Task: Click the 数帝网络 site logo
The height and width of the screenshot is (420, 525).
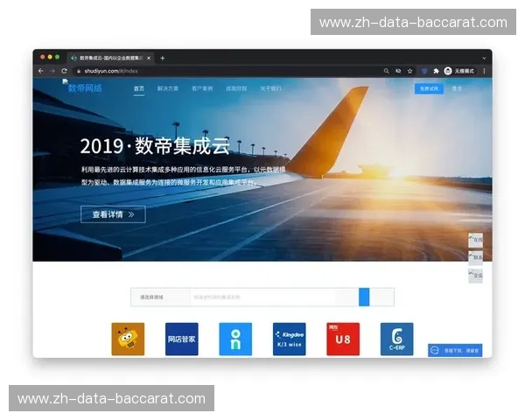Action: pos(82,87)
